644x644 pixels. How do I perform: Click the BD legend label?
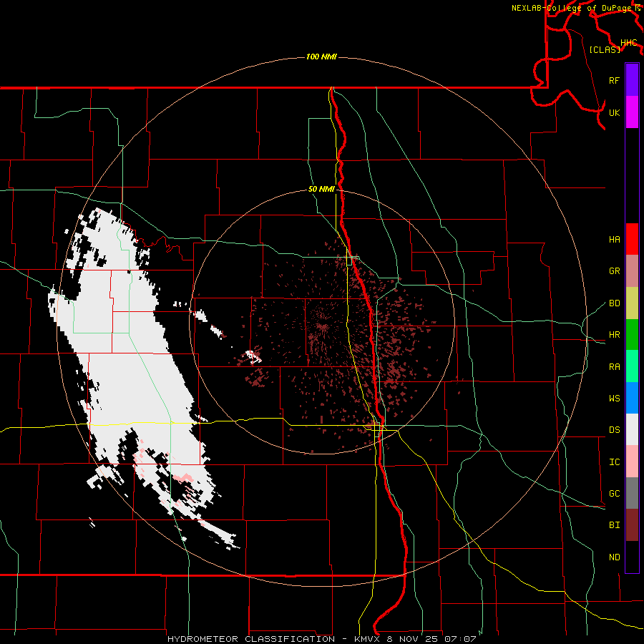click(x=614, y=303)
